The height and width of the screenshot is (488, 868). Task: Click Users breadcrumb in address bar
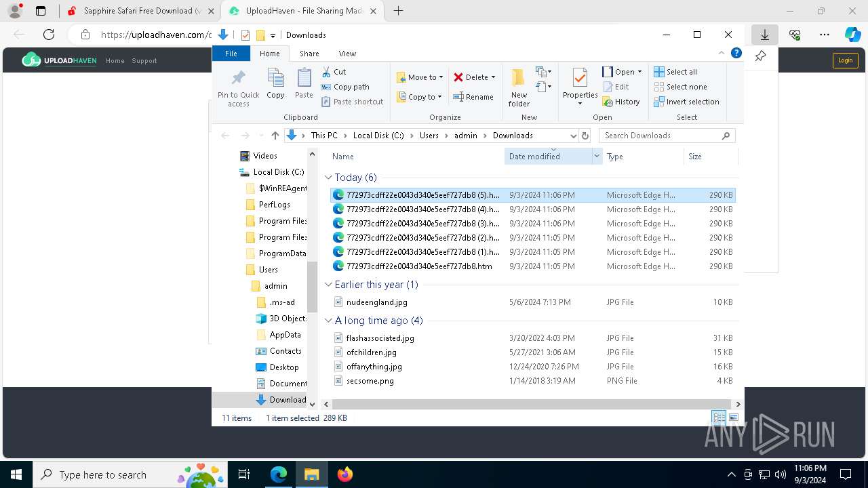(x=429, y=136)
